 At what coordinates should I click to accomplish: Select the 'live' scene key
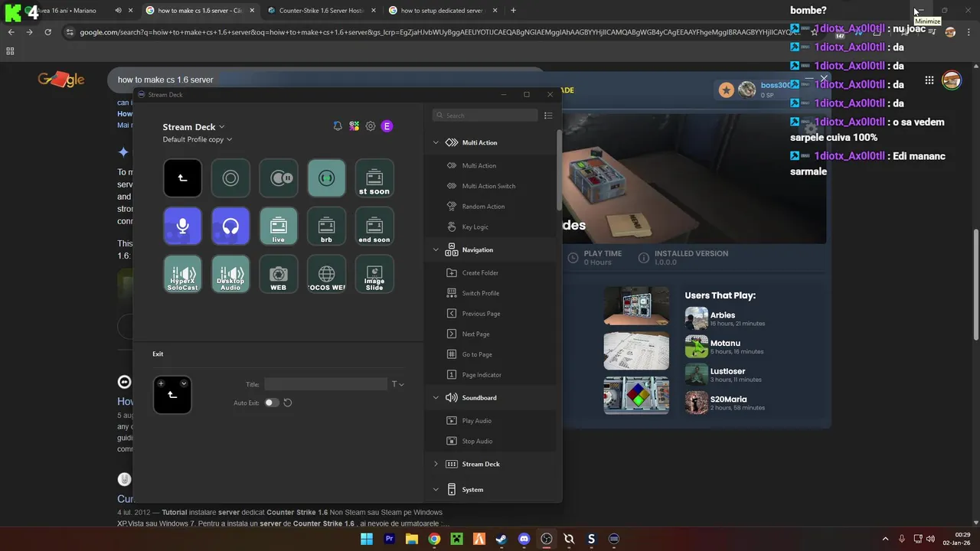(279, 227)
